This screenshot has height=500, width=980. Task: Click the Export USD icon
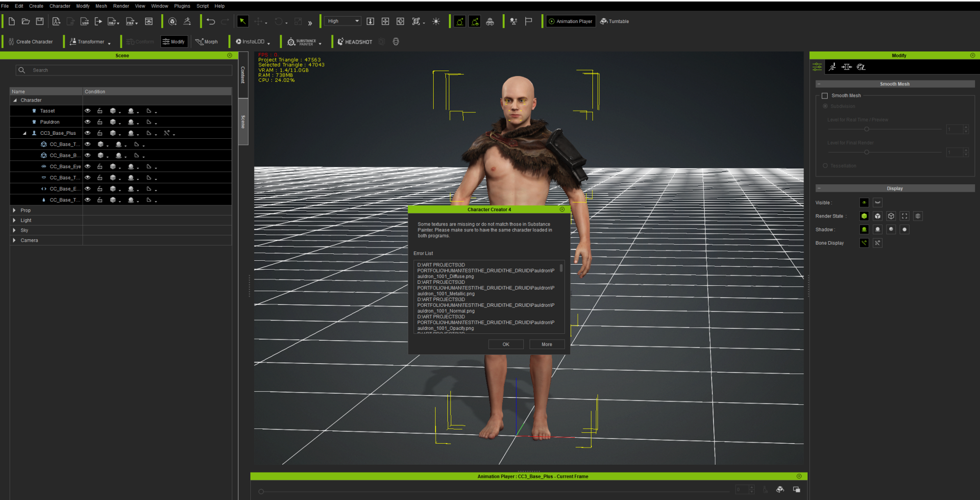[x=85, y=21]
